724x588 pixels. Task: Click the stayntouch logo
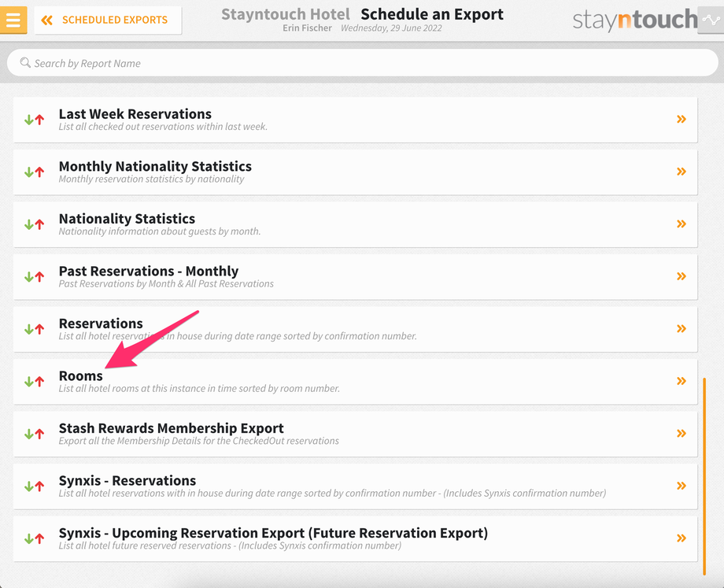[x=635, y=20]
